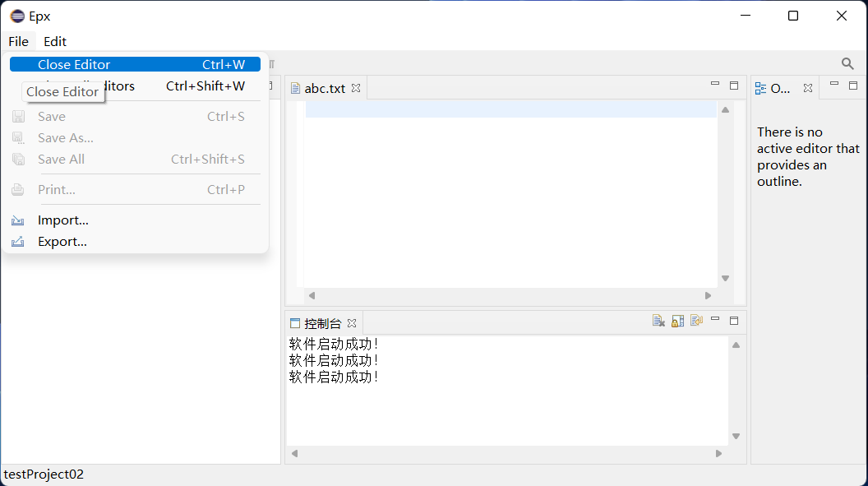Screen dimensions: 868x486
Task: Click the Outline message 'There is no active editor'
Action: [x=808, y=156]
